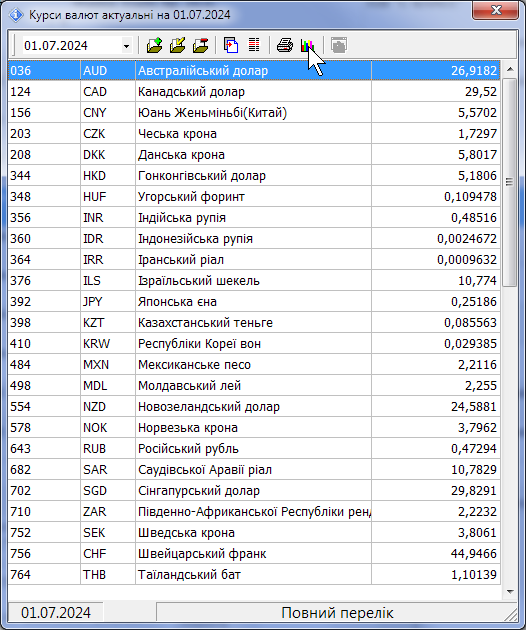Click the delete record folder icon
The width and height of the screenshot is (526, 630).
click(200, 45)
